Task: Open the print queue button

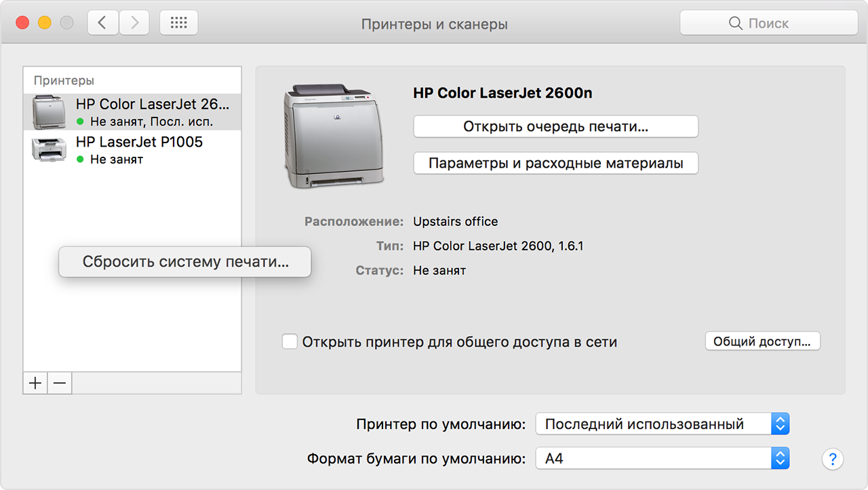Action: pyautogui.click(x=555, y=126)
